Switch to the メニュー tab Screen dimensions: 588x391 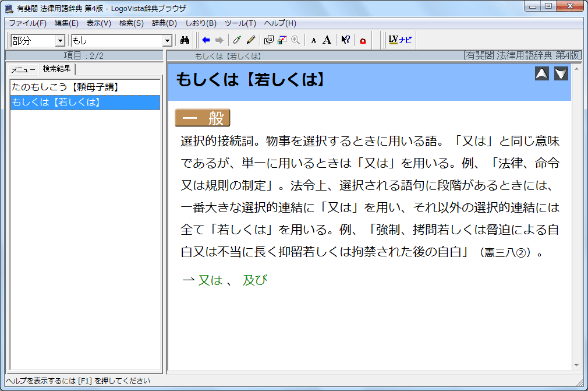pos(23,69)
